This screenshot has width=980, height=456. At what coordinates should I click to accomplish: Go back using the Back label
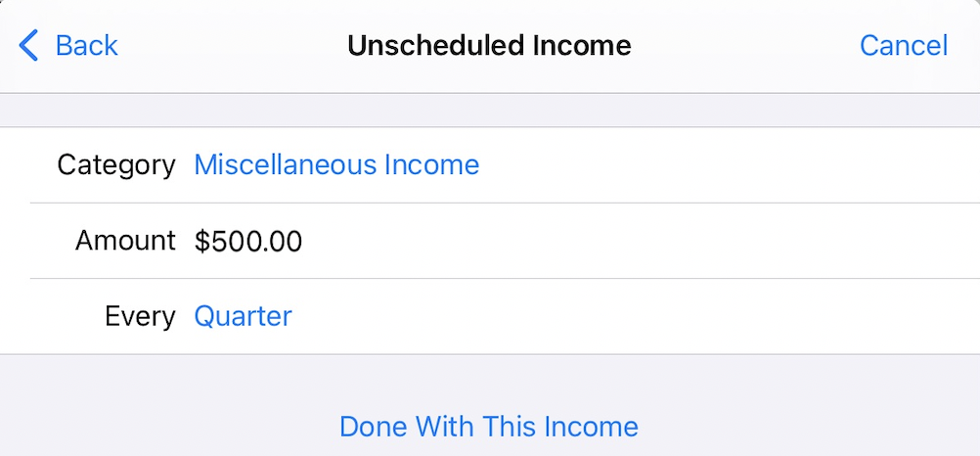click(86, 46)
